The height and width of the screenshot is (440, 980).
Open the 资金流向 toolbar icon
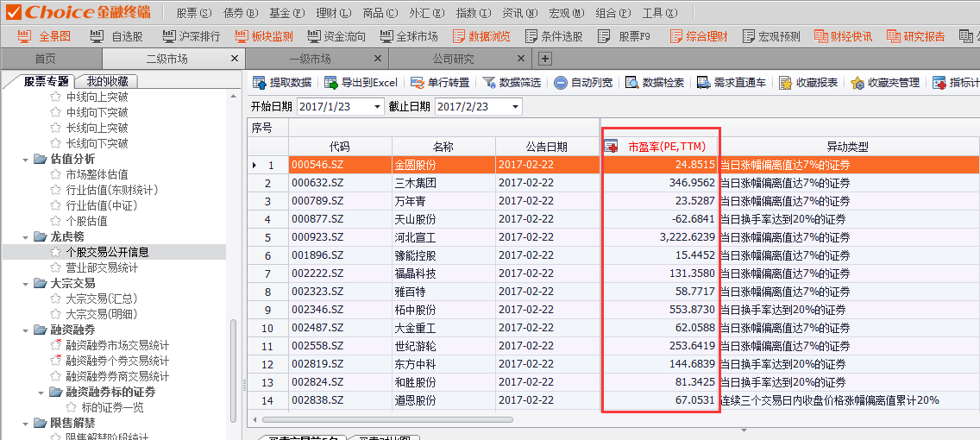[314, 36]
